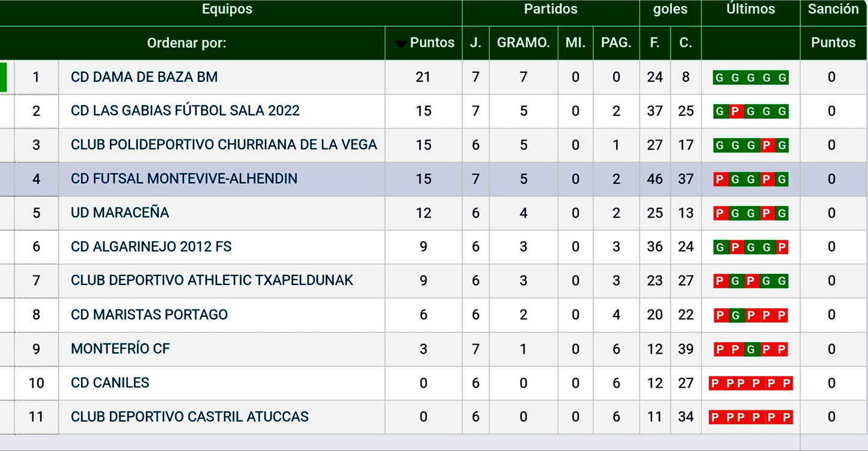868x451 pixels.
Task: Click first P result badge for CD Caniles
Action: (x=715, y=383)
